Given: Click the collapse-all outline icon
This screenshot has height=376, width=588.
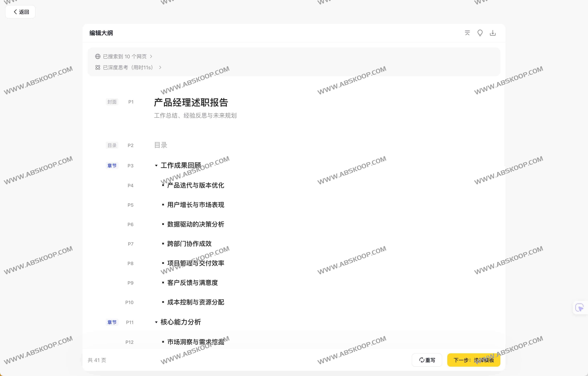Looking at the screenshot, I should [x=467, y=33].
